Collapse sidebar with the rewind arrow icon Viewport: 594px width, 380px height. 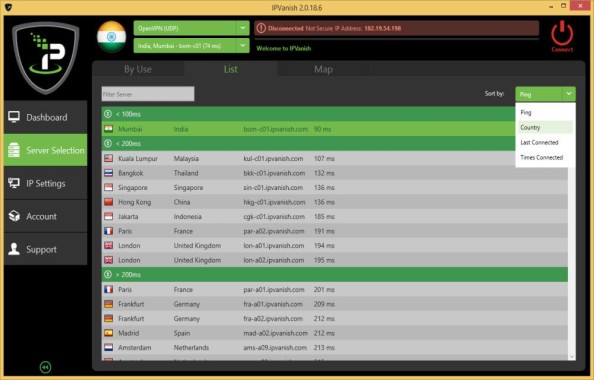45,367
